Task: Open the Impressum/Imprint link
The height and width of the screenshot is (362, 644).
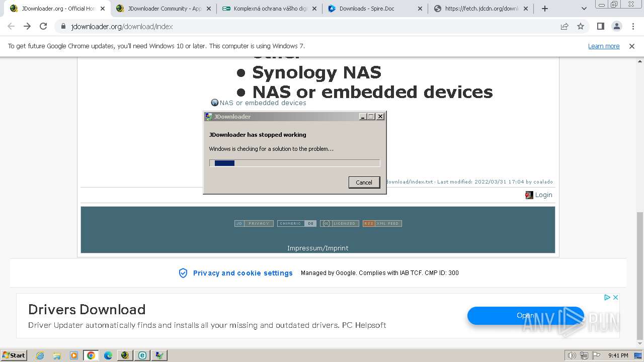Action: pos(317,248)
